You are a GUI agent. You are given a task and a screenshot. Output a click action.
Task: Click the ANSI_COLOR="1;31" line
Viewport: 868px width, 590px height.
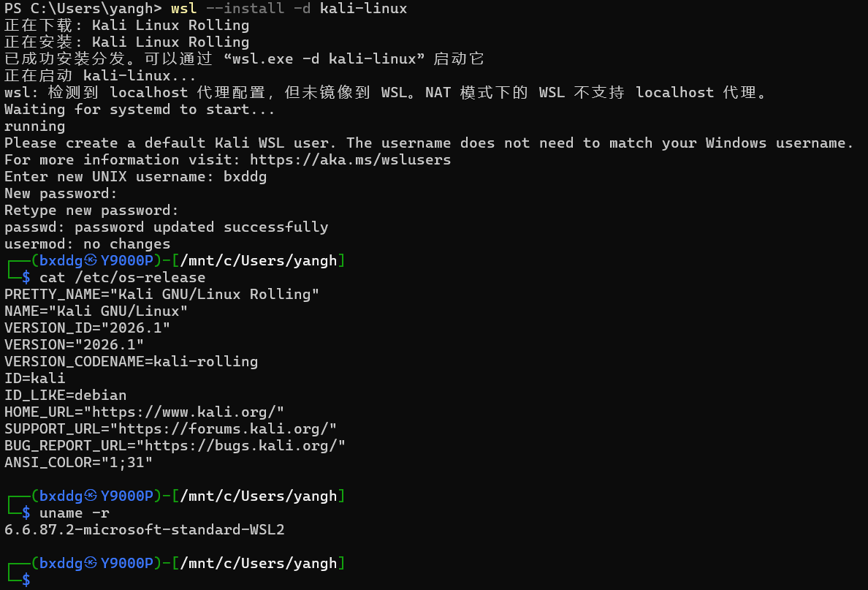78,462
